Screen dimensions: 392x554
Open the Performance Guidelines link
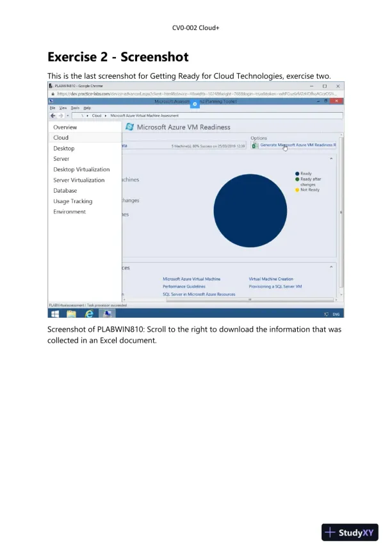click(184, 286)
